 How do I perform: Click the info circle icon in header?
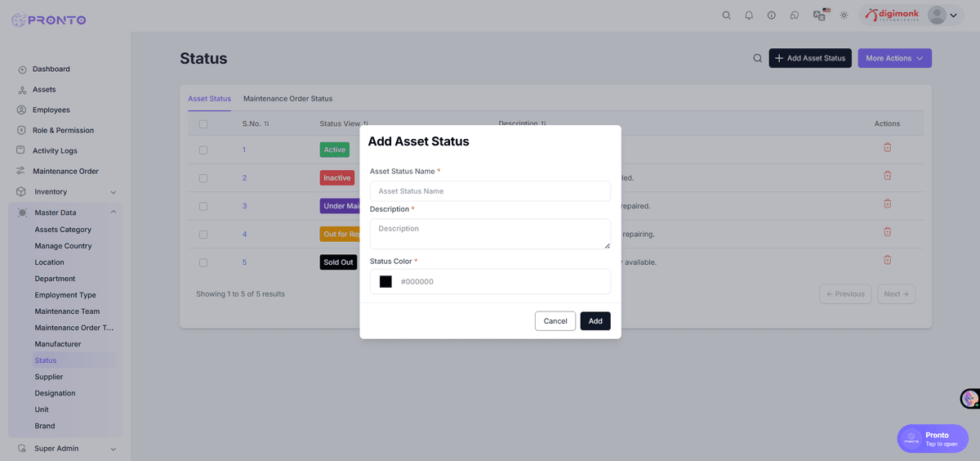(772, 16)
